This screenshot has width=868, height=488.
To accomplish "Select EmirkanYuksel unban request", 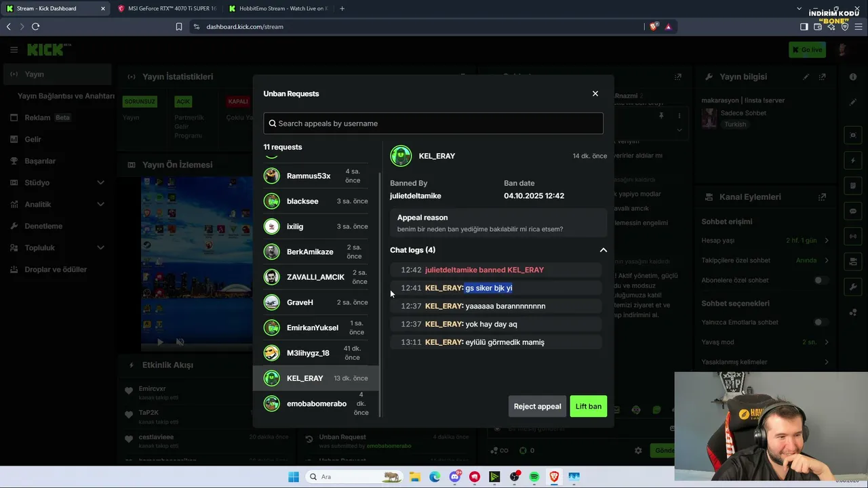I will click(x=316, y=327).
